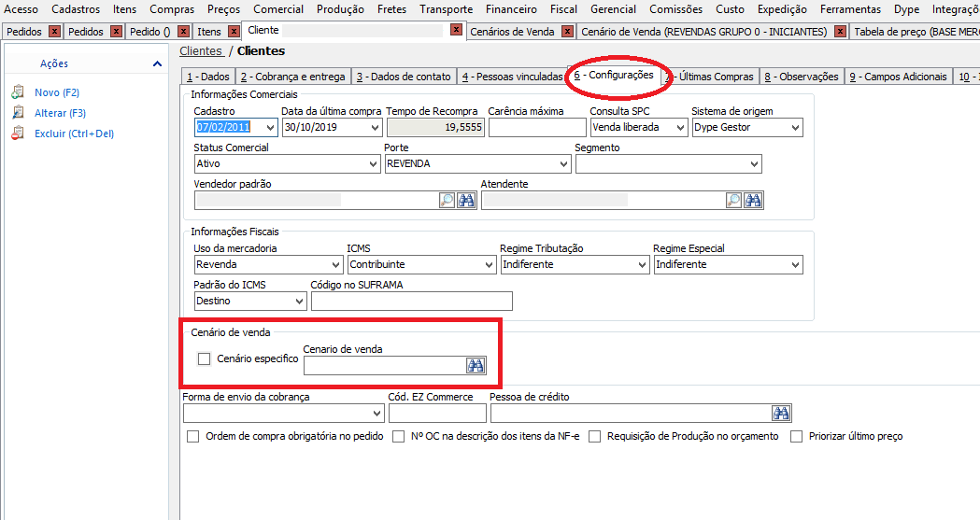The image size is (980, 520).
Task: Check Requisição de Produção no orçamento
Action: point(594,436)
